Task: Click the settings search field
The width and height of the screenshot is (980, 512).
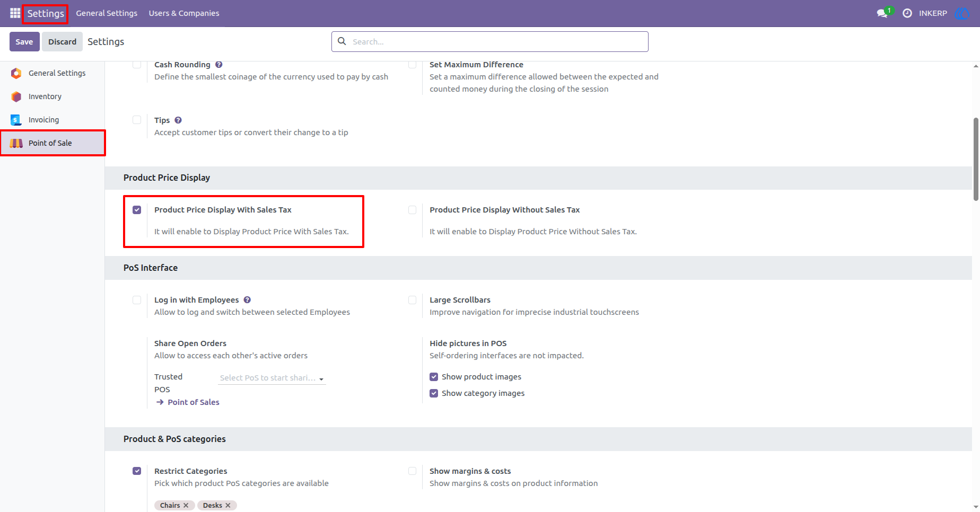Action: coord(490,42)
